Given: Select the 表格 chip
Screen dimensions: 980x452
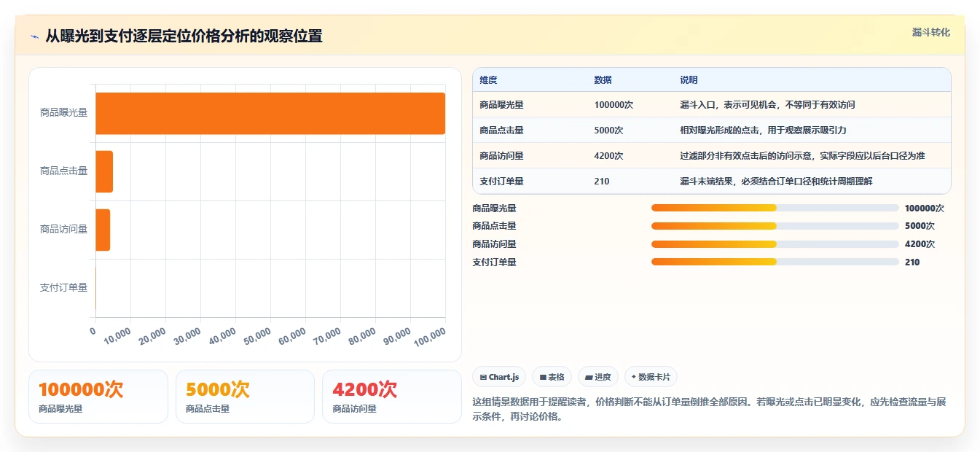Looking at the screenshot, I should [552, 377].
